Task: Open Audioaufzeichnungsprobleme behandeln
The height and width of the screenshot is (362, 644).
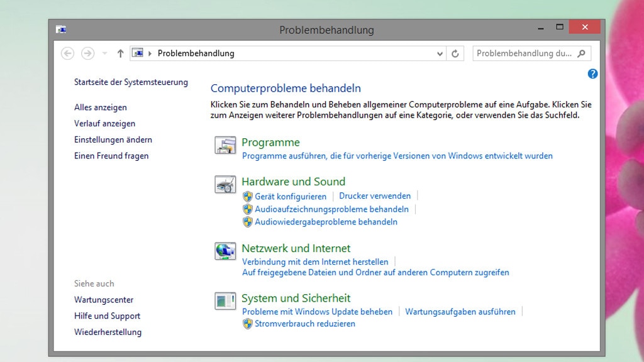Action: click(x=331, y=209)
